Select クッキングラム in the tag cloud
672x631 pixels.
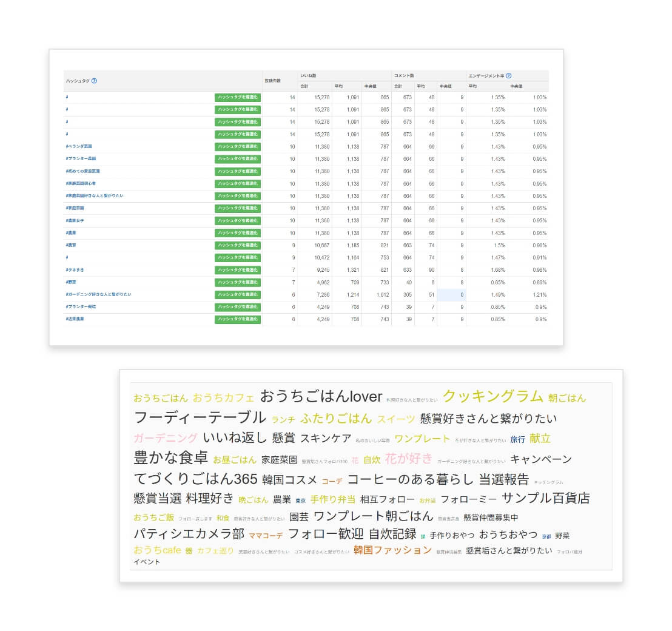coord(491,396)
